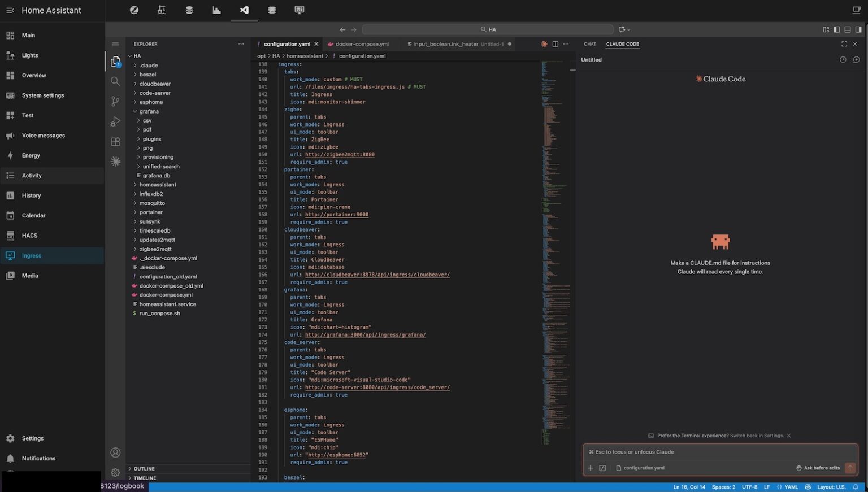Open the zigbee2mqtt:8080 URL link

pos(340,154)
